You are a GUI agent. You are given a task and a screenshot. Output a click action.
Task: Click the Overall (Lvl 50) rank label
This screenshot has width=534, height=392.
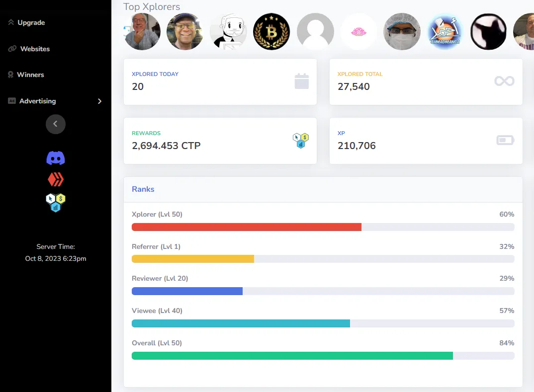(157, 343)
